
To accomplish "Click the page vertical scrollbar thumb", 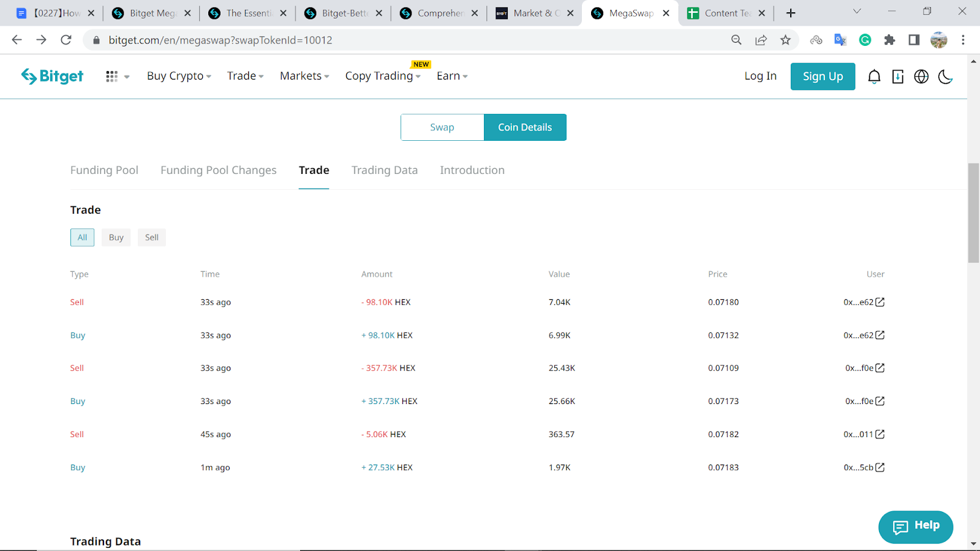I will click(973, 212).
